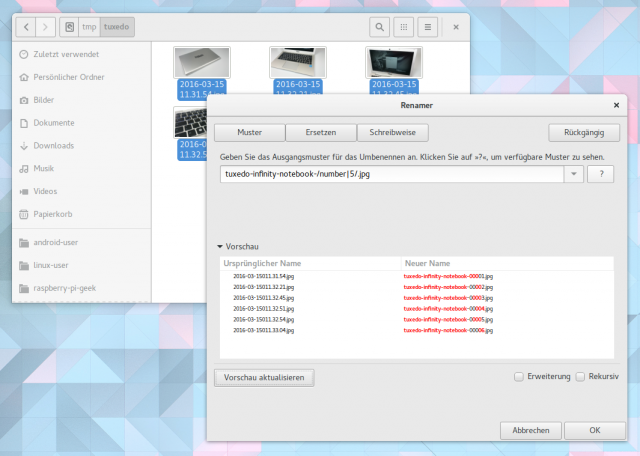
Task: Open Downloads in the sidebar
Action: click(x=53, y=146)
